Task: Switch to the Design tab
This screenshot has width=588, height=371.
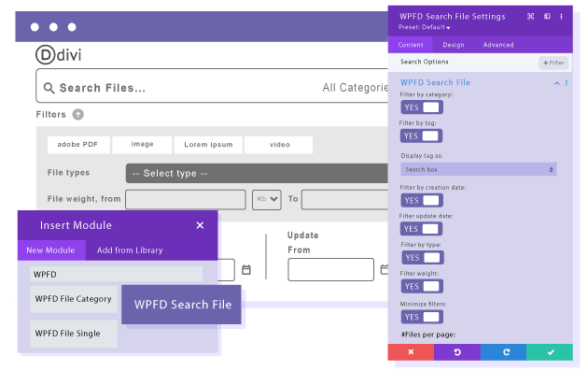Action: click(x=454, y=45)
